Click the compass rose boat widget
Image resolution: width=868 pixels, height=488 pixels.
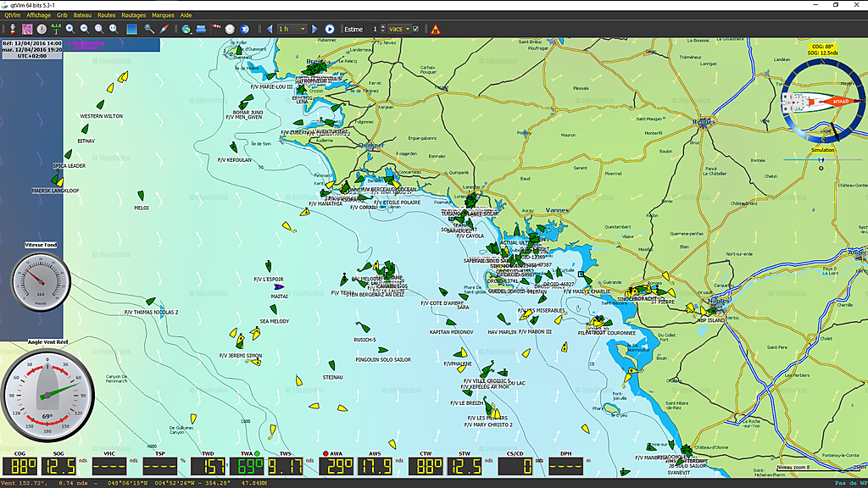(822, 101)
